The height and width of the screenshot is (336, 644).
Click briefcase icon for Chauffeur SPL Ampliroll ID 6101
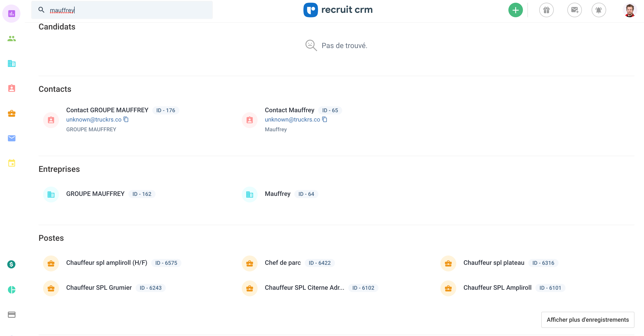point(448,288)
